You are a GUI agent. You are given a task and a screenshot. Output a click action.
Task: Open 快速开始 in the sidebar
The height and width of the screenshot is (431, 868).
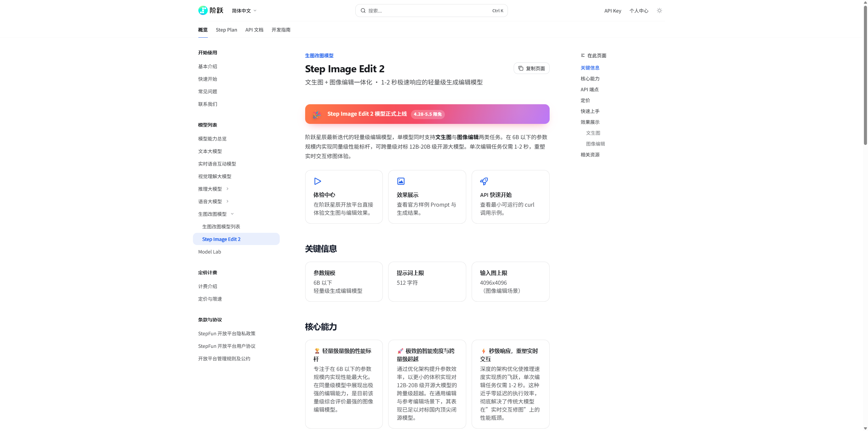tap(208, 79)
